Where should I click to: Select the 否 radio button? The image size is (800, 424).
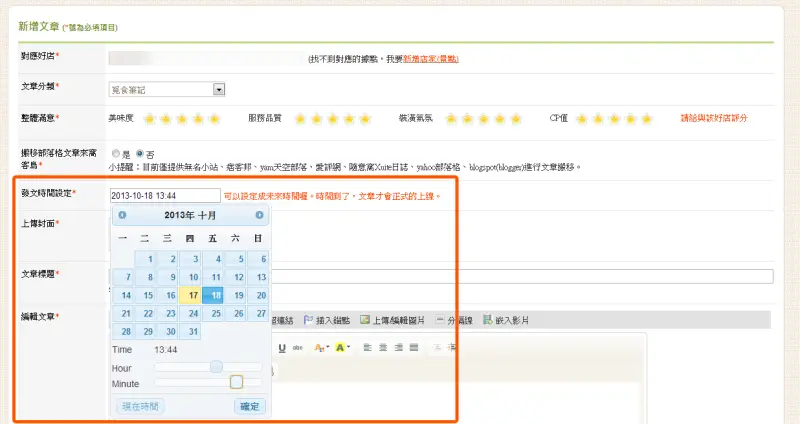139,153
